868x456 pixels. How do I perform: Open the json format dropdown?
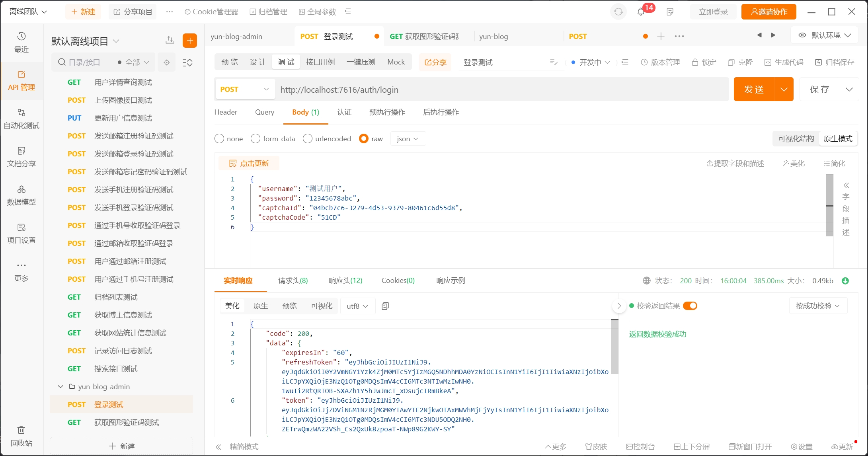pyautogui.click(x=408, y=138)
